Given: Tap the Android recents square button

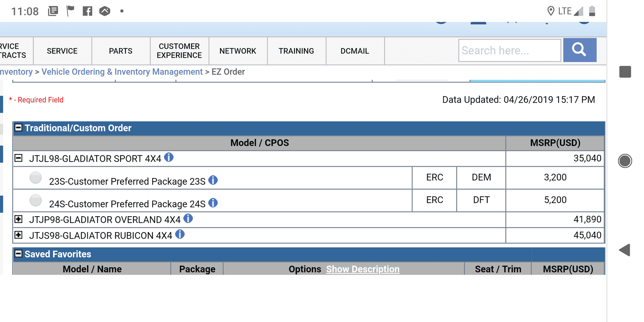Looking at the screenshot, I should pos(625,72).
